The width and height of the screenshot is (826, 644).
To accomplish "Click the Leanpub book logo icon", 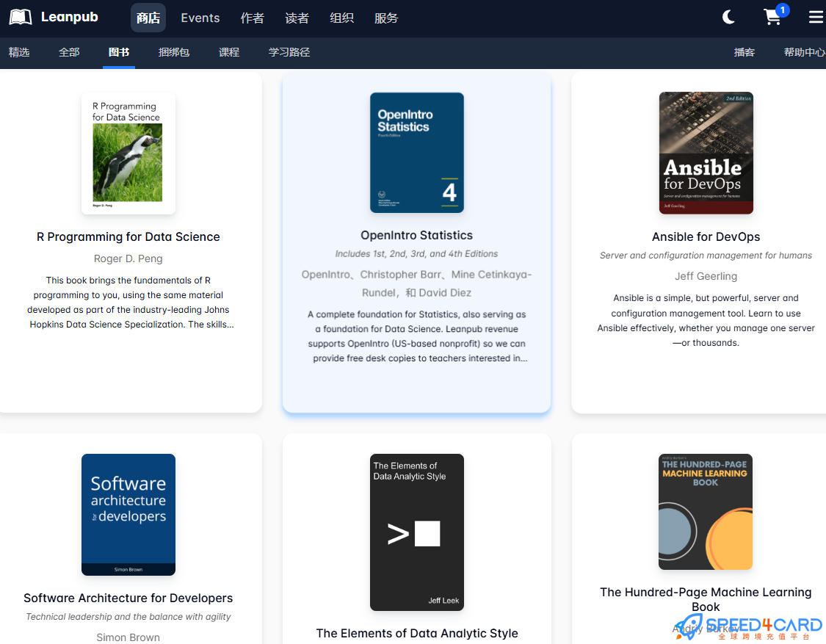I will pyautogui.click(x=21, y=18).
